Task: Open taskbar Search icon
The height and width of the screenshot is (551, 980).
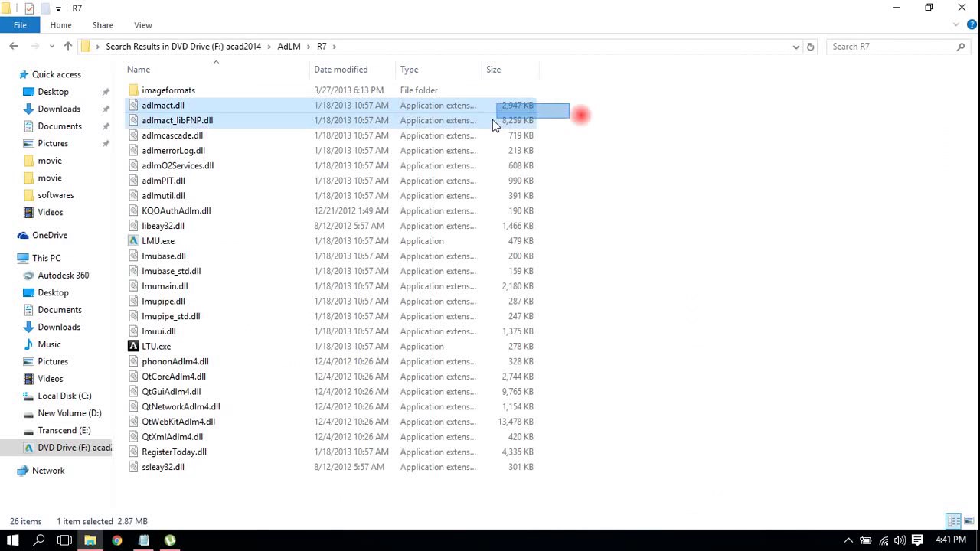Action: [x=38, y=540]
